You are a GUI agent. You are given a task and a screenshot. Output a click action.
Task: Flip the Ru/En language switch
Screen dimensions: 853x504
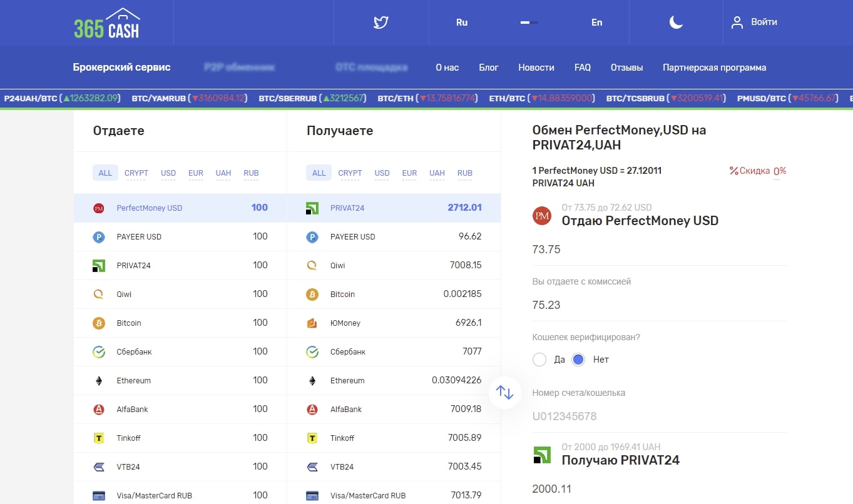[x=529, y=23]
